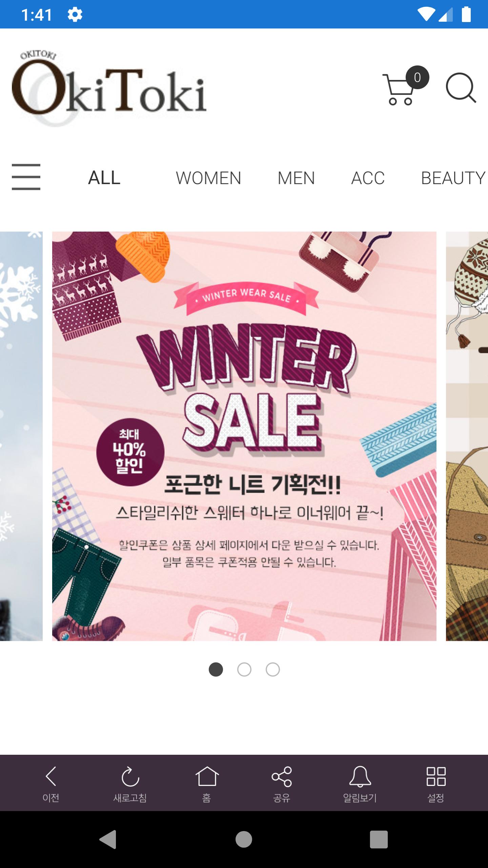
Task: Select the BEAUTY category tab
Action: tap(453, 178)
